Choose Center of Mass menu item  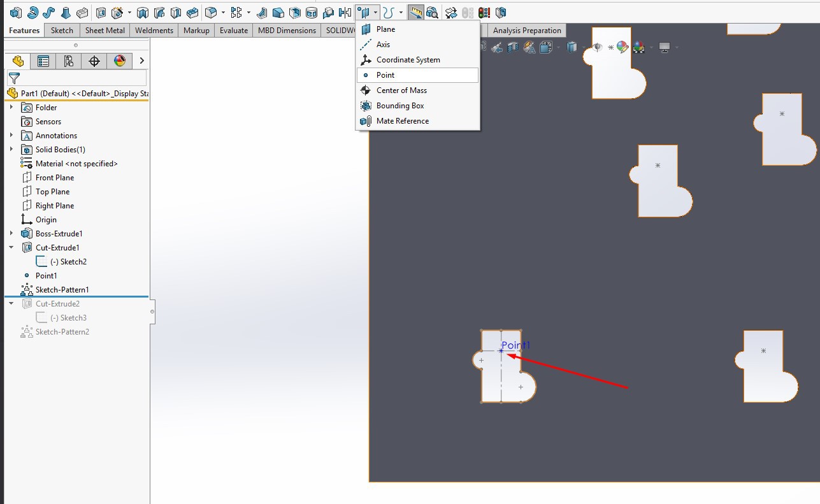pyautogui.click(x=417, y=90)
